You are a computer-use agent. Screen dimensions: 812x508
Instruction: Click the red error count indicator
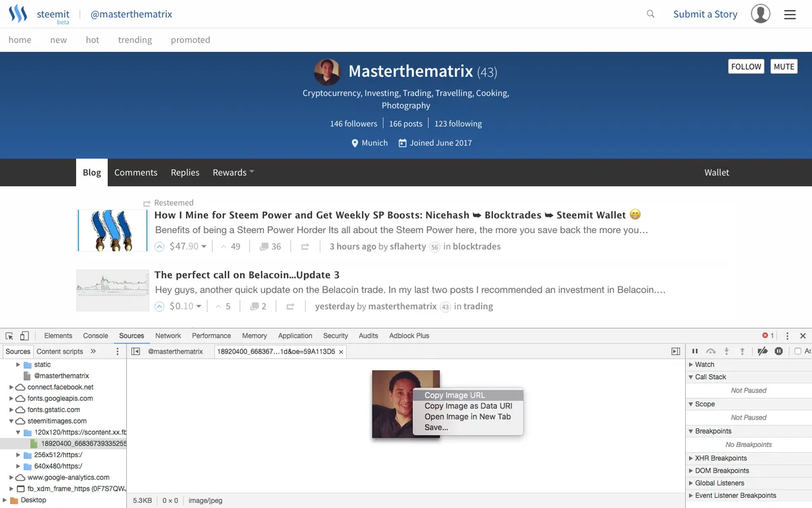coord(768,336)
